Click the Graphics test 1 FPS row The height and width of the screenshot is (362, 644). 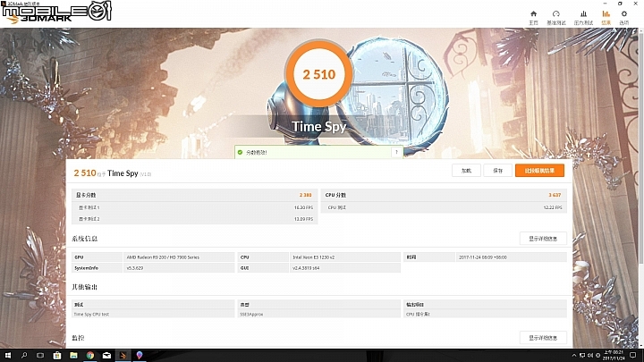click(195, 207)
